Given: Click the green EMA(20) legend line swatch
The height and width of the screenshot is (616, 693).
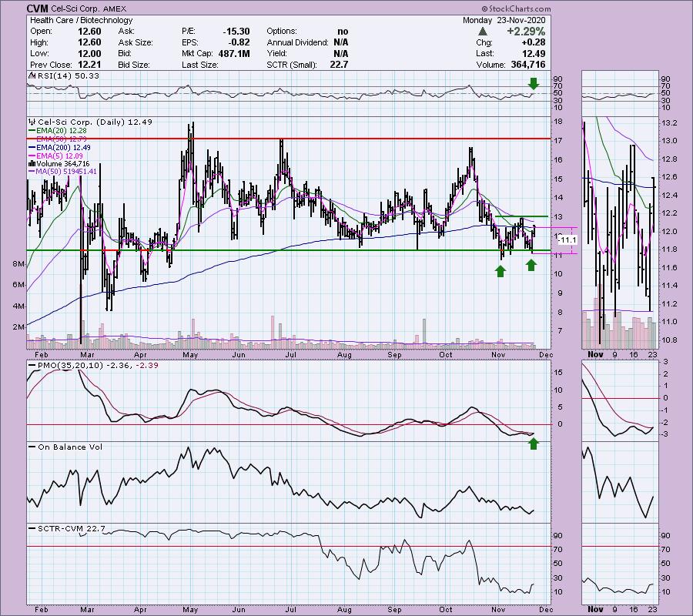Looking at the screenshot, I should pyautogui.click(x=32, y=131).
